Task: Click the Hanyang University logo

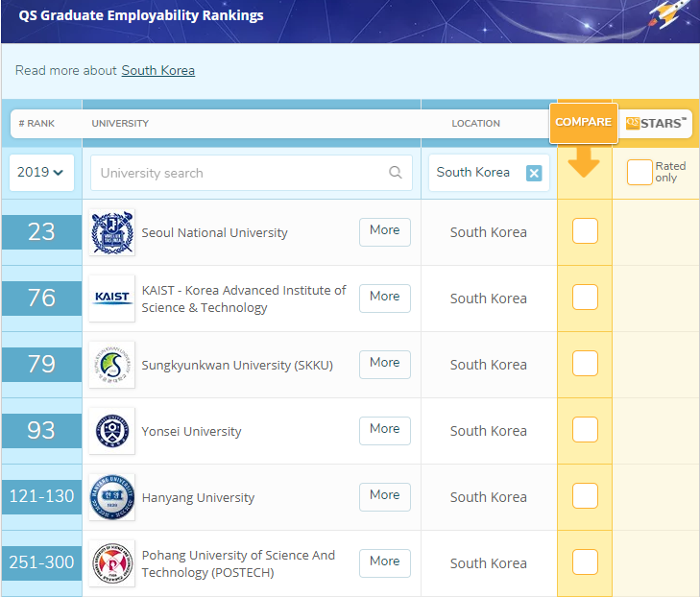Action: (x=111, y=497)
